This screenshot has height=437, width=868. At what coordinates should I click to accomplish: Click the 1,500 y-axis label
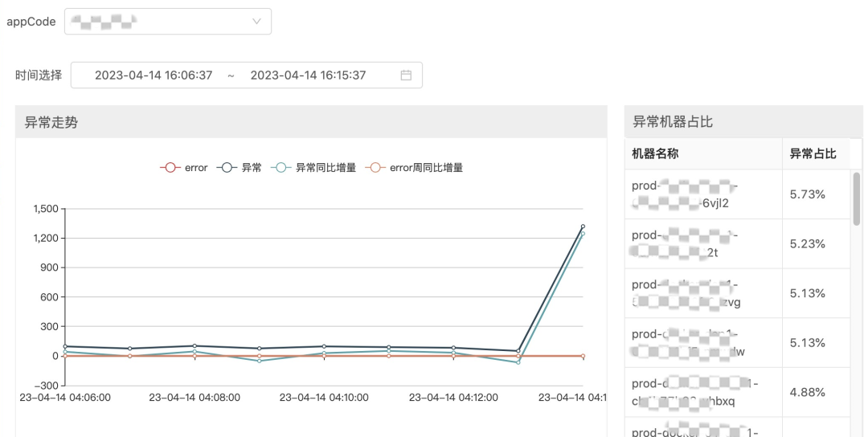tap(45, 209)
